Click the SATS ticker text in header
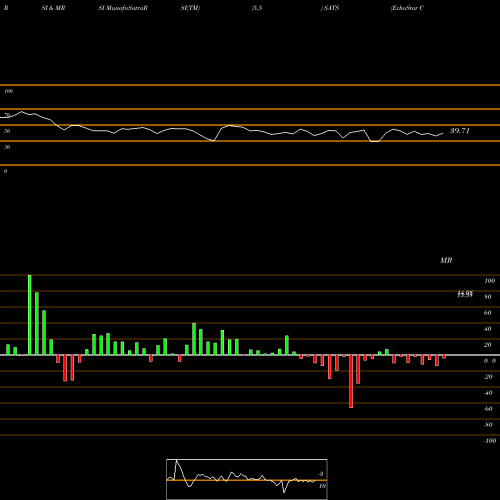Viewport: 500px width, 500px height. tap(330, 8)
